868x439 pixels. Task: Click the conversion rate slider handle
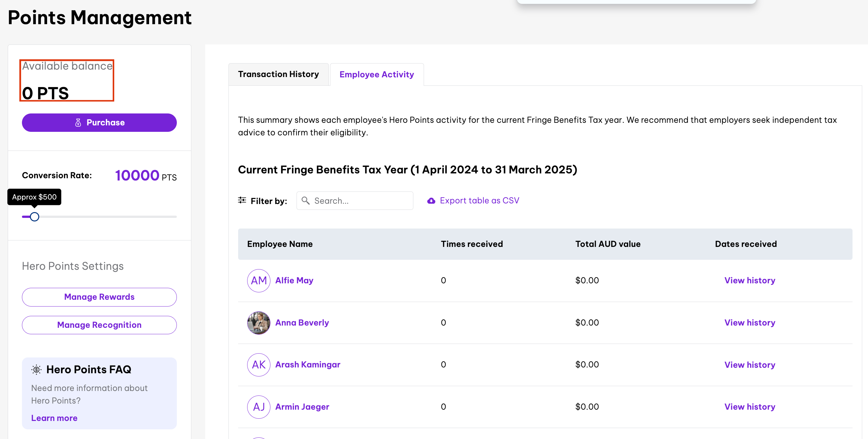[x=35, y=217]
